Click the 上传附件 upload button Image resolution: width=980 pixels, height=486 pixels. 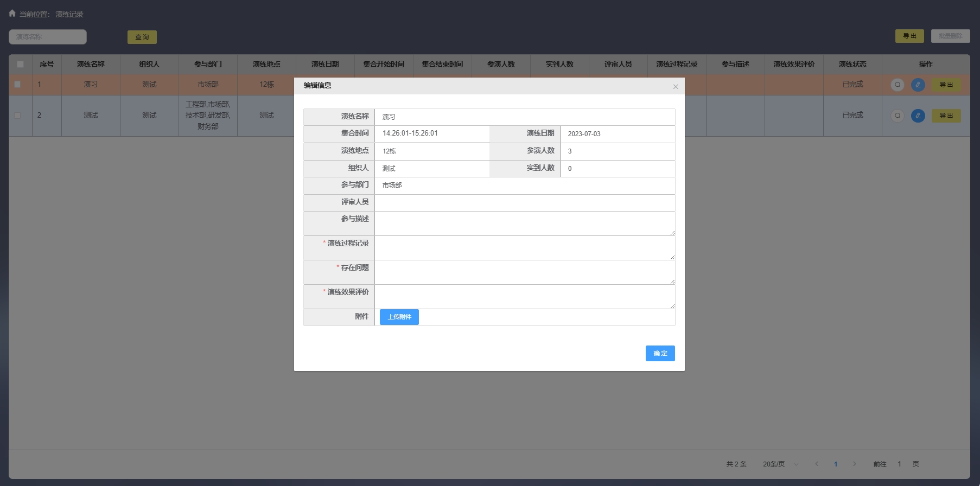pos(399,317)
